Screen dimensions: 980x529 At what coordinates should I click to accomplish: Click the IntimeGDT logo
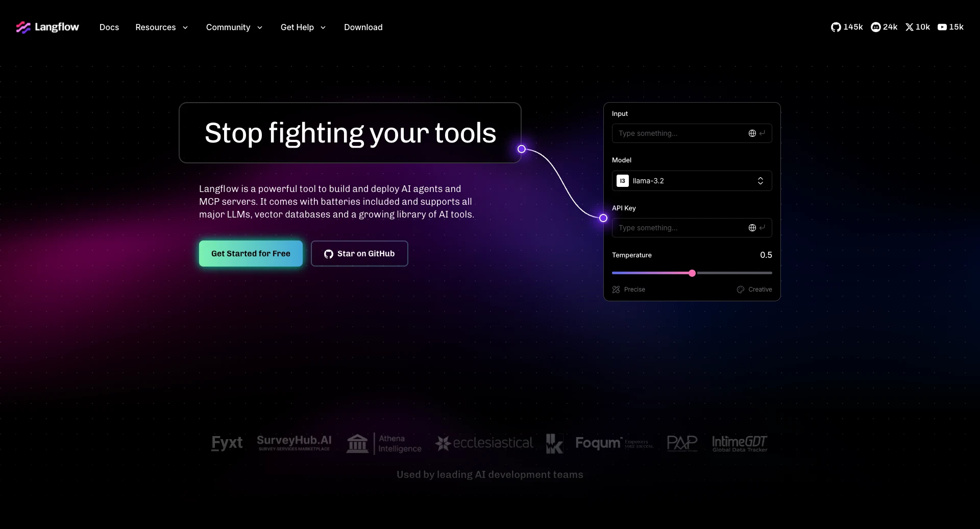pos(740,443)
